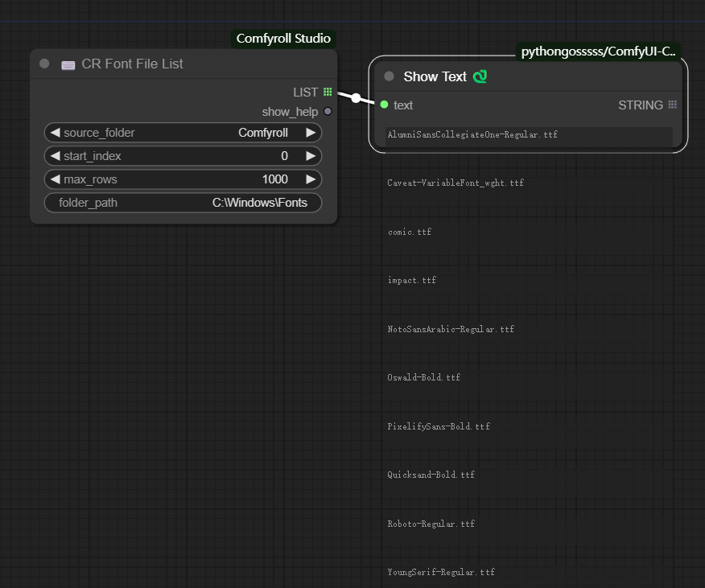This screenshot has width=705, height=588.
Task: Select previous source_folder with left arrow
Action: (x=55, y=133)
